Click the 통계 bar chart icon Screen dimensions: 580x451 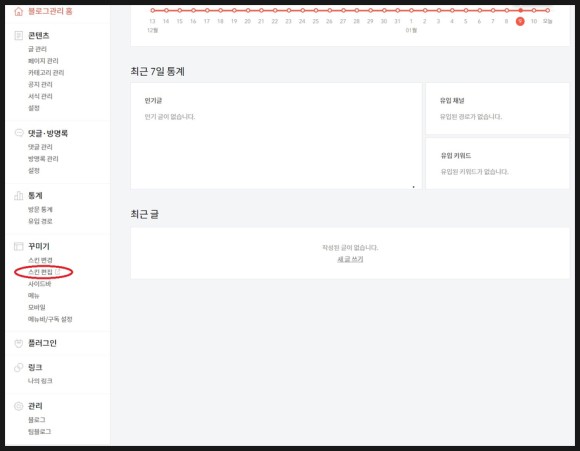[18, 195]
